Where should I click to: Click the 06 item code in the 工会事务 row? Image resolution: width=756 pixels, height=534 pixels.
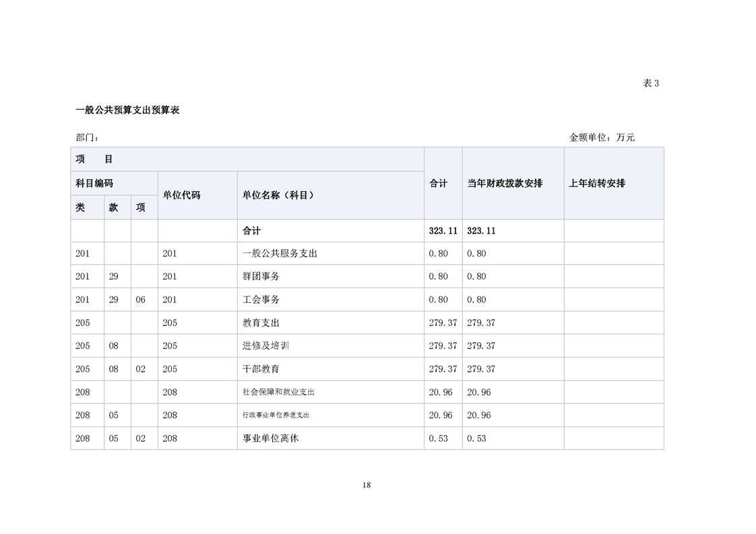coord(140,300)
